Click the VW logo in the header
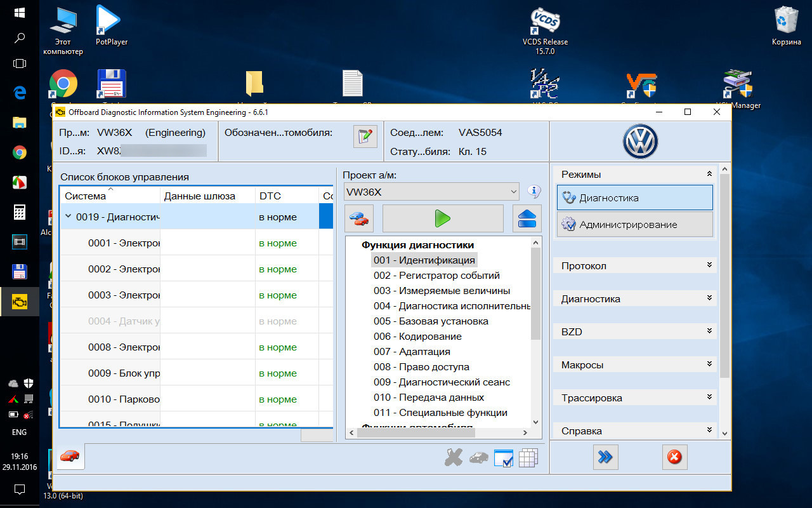 (x=640, y=142)
